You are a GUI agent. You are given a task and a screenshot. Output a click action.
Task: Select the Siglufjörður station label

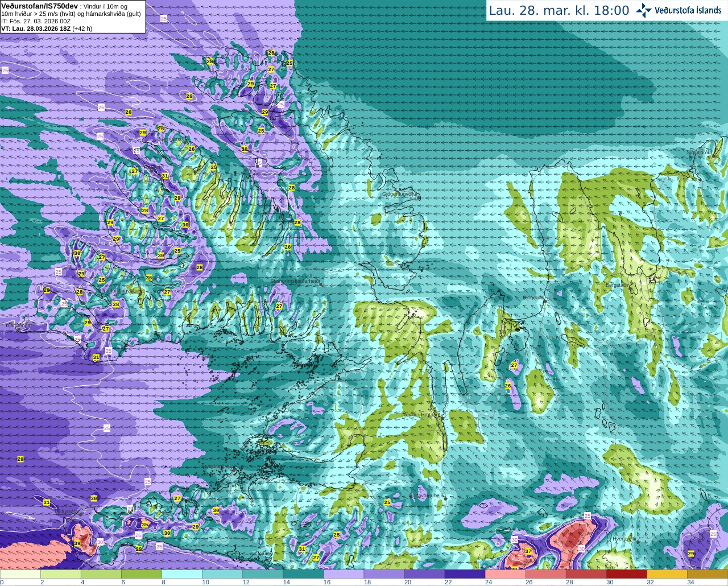[x=700, y=152]
